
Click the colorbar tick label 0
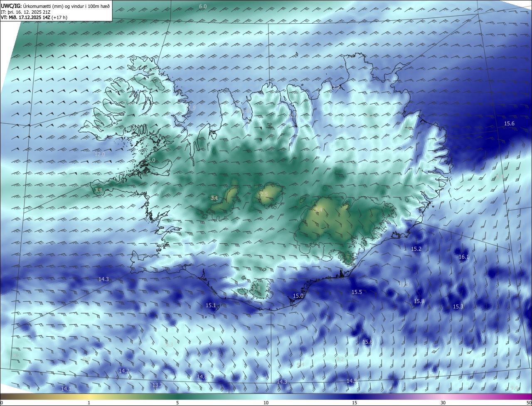[2, 403]
